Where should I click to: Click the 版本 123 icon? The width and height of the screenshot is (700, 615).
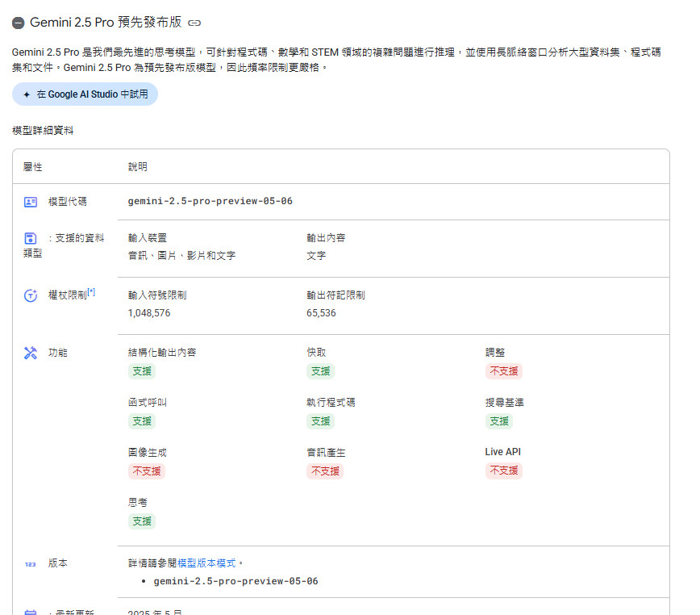tap(31, 563)
